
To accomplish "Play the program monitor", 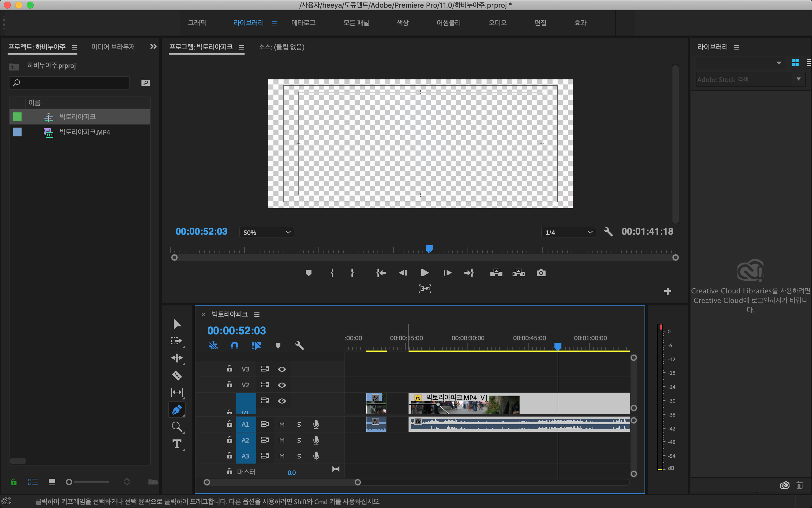I will 425,273.
